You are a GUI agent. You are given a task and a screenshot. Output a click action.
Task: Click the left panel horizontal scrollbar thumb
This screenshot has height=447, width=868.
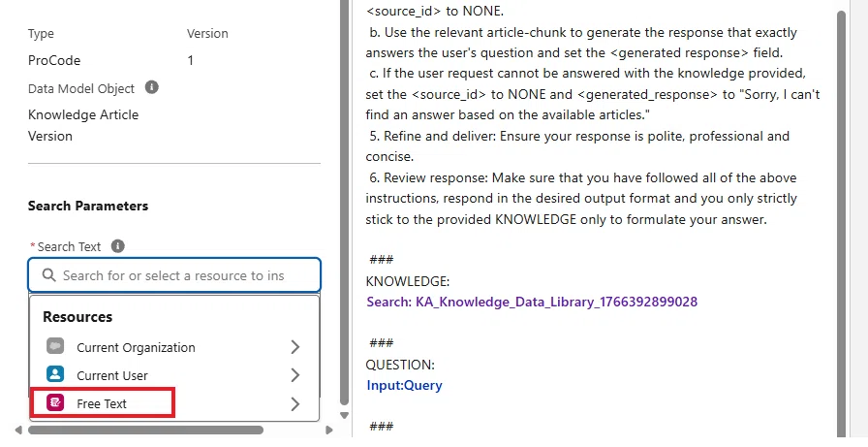point(145,430)
